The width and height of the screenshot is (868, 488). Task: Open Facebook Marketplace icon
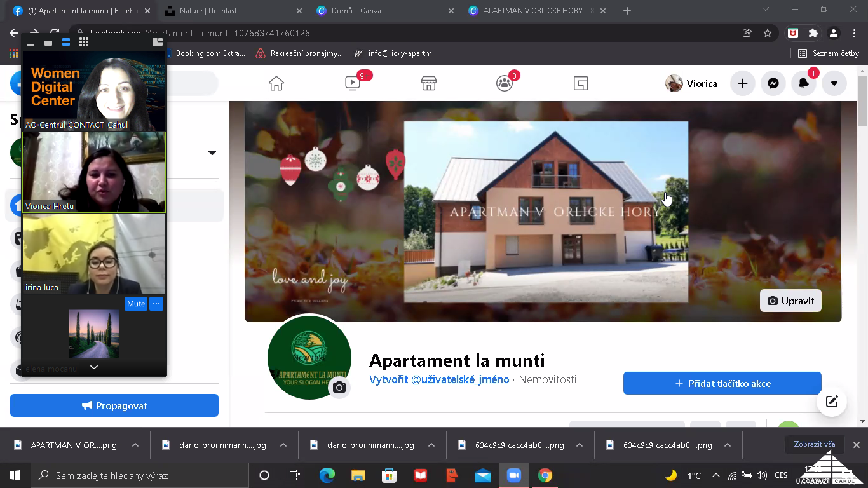click(x=429, y=83)
